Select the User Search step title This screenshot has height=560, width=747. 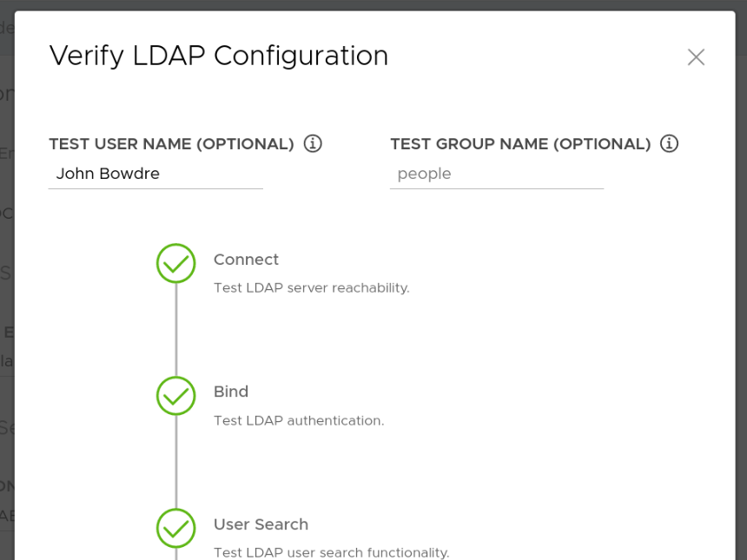(x=261, y=524)
